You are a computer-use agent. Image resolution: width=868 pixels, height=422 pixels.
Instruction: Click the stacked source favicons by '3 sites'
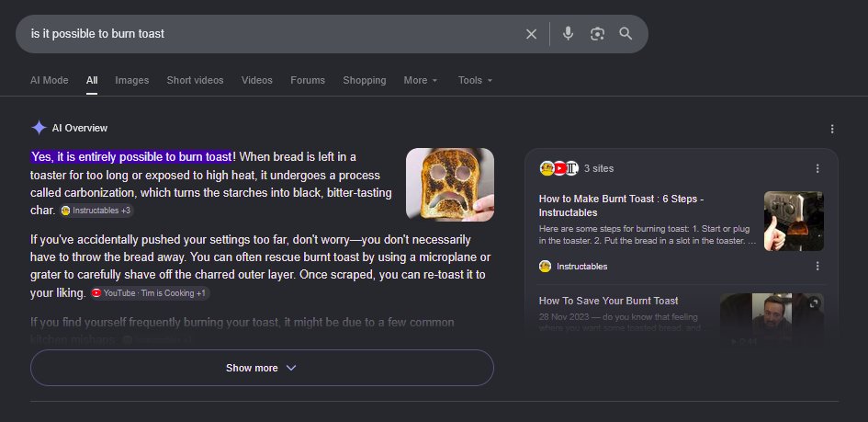[x=559, y=168]
